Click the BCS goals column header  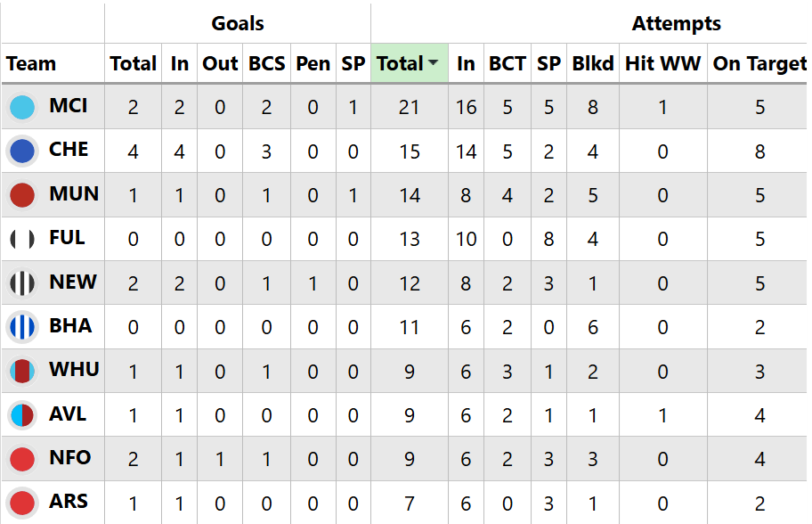267,63
